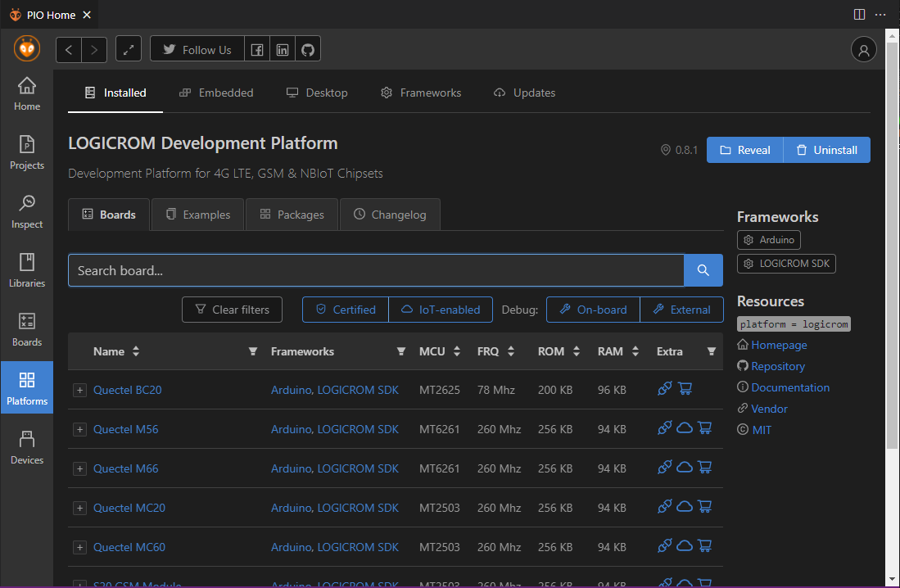Expand the Quectel MC20 row
The width and height of the screenshot is (900, 588).
(79, 509)
